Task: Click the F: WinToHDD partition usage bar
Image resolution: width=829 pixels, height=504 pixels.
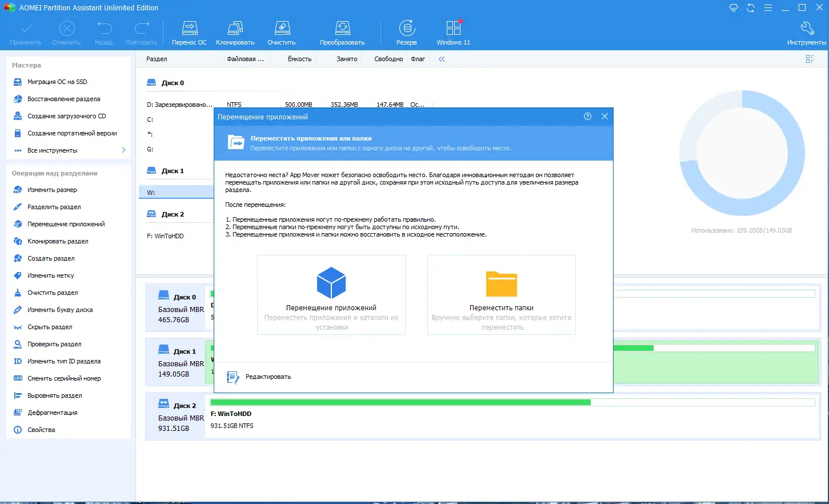Action: pos(512,402)
